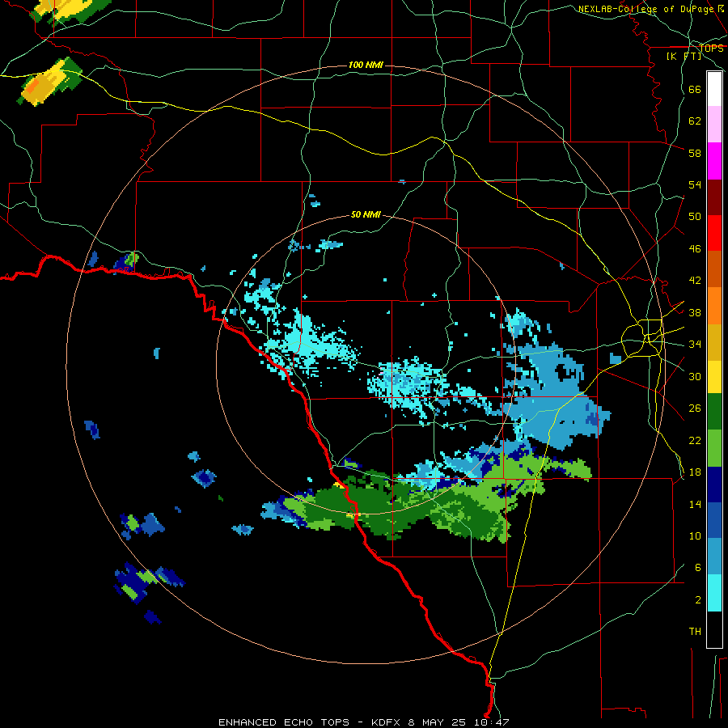Click the dark orange 46 kft legend color
Screen dimensions: 728x728
[x=714, y=269]
